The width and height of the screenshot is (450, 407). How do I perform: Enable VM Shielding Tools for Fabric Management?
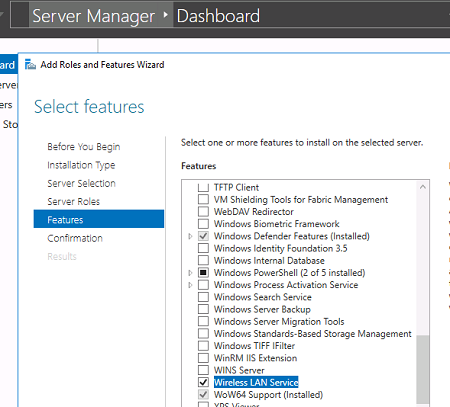click(x=203, y=199)
